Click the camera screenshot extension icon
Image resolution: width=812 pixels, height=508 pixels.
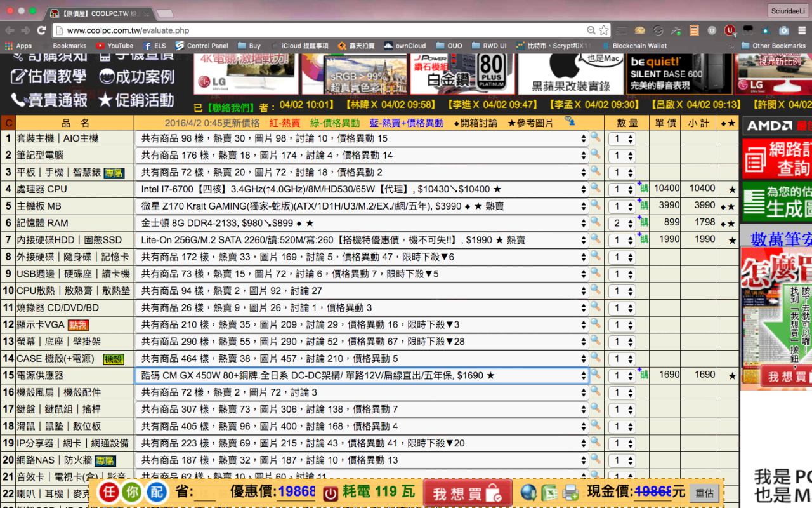[784, 30]
